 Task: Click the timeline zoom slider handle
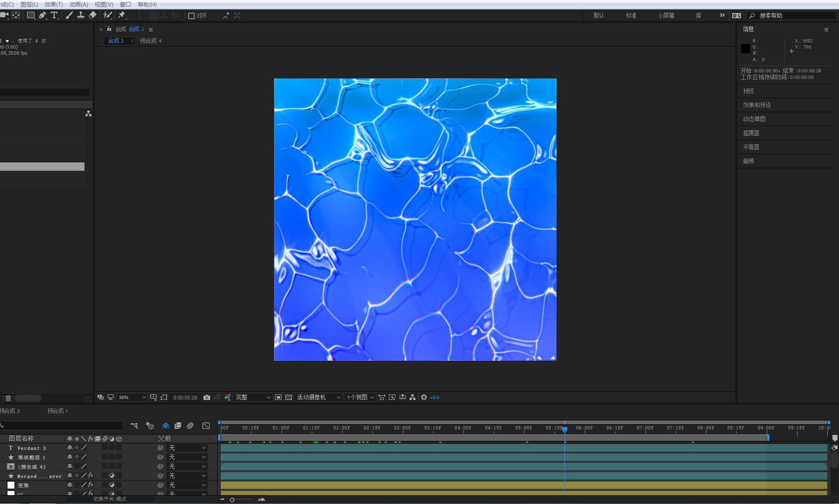coord(232,500)
